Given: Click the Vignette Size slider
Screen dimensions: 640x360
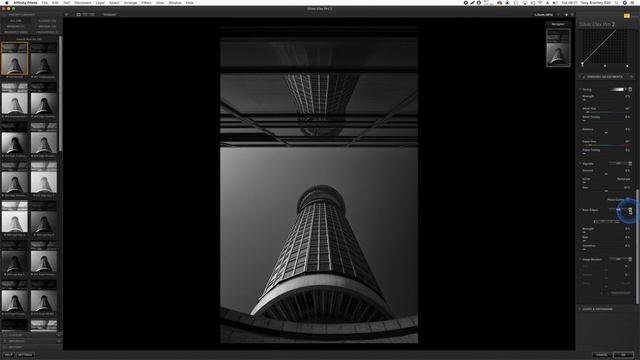Looking at the screenshot, I should [606, 191].
